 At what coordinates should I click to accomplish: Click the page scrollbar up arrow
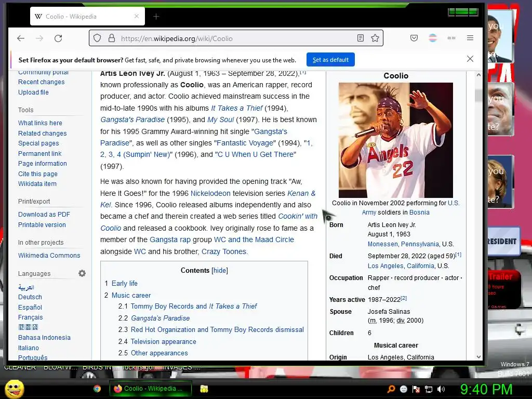click(478, 75)
